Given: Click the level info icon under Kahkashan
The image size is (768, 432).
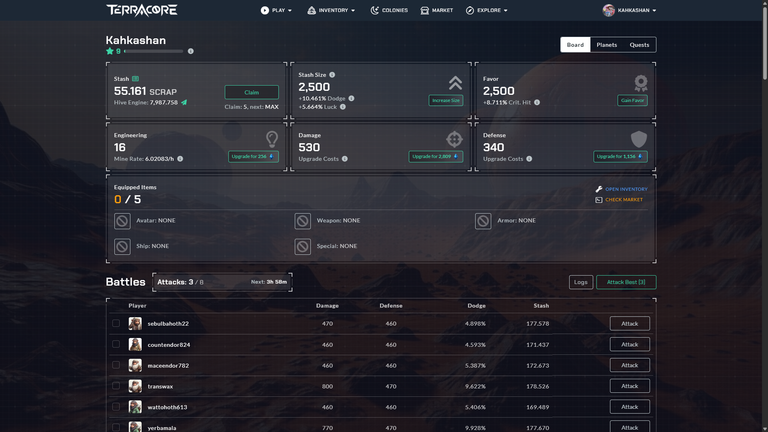Looking at the screenshot, I should pyautogui.click(x=191, y=51).
